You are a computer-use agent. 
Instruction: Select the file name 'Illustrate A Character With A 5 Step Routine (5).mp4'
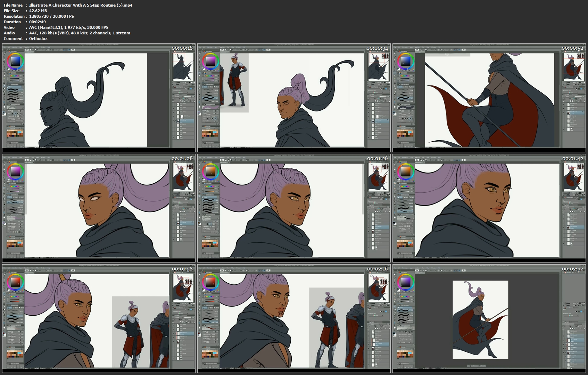coord(81,5)
